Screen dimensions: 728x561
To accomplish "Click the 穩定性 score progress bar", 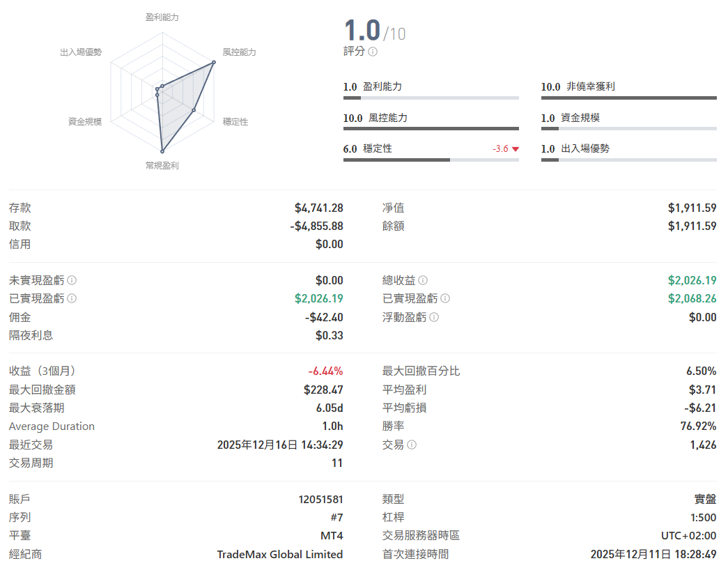I will pyautogui.click(x=431, y=160).
